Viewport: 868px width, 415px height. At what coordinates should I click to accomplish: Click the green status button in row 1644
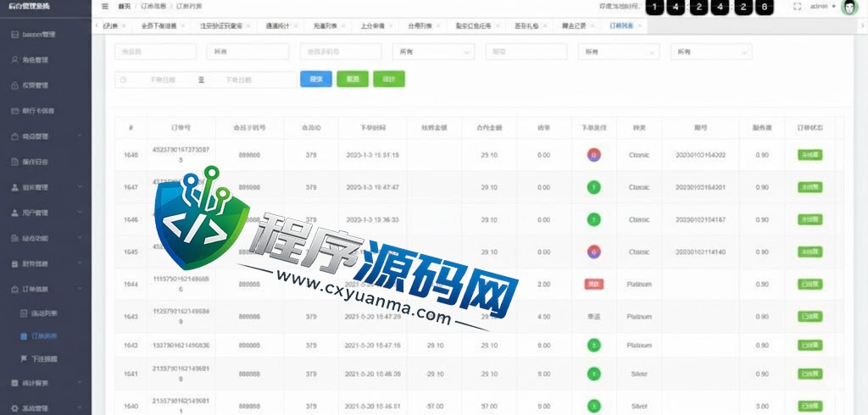(x=810, y=285)
